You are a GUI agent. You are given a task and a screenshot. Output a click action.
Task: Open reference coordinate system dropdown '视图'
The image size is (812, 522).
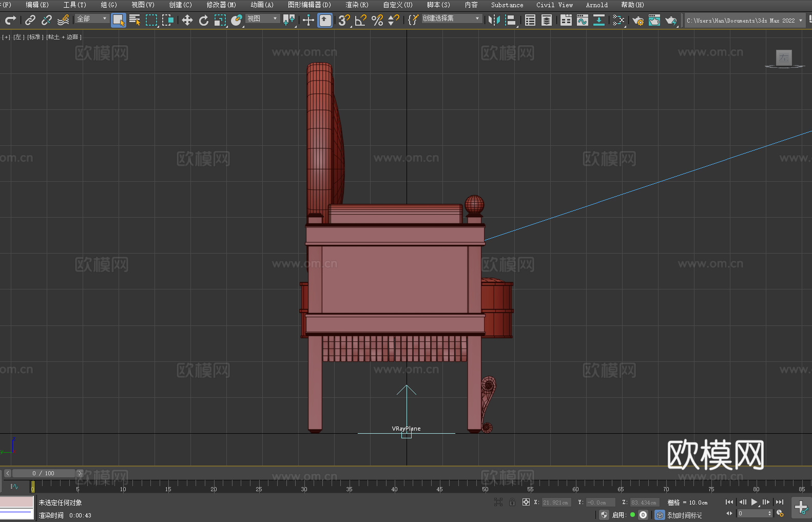pos(262,18)
